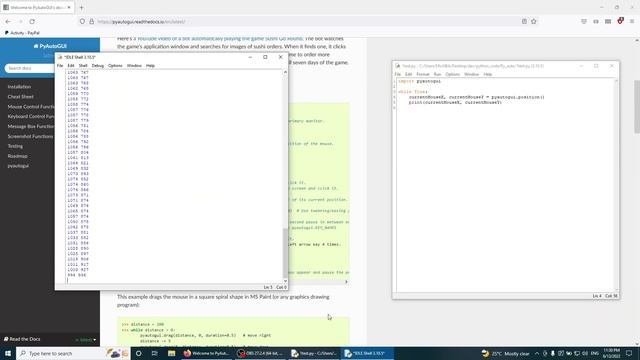Click the print(currentMouseX, currentMouseY) line
This screenshot has width=640, height=360.
coord(455,102)
